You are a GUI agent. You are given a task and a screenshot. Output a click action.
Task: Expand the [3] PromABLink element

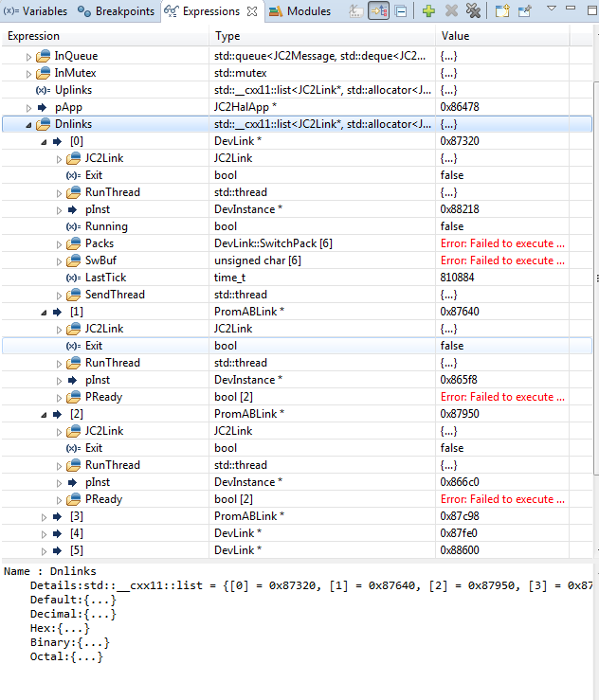click(x=44, y=517)
